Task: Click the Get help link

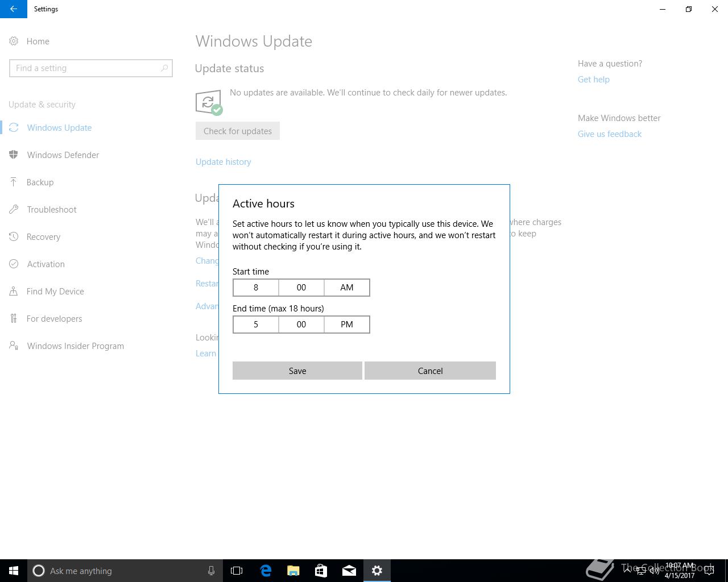Action: [594, 80]
